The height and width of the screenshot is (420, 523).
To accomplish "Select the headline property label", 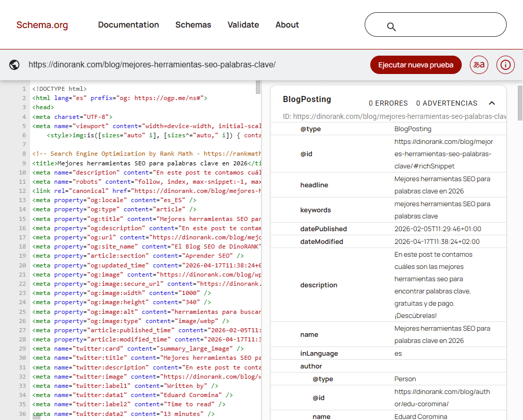I will coord(314,185).
